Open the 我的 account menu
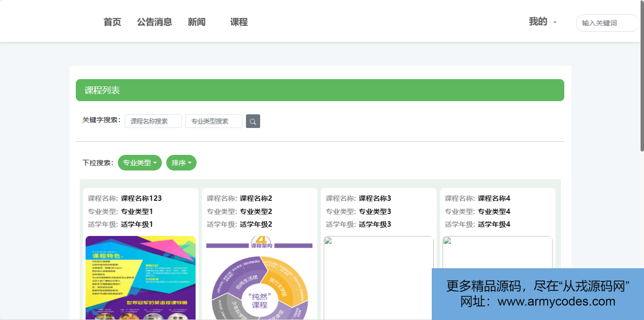This screenshot has width=644, height=320. [542, 22]
